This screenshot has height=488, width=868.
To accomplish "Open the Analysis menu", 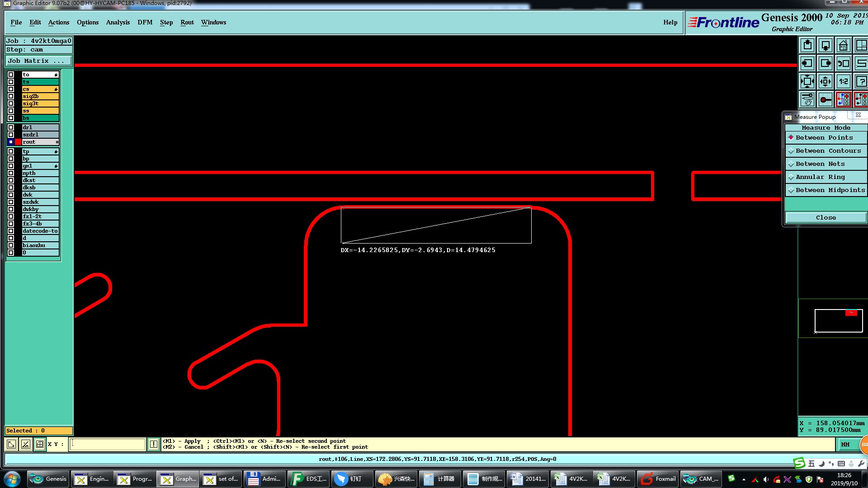I will tap(118, 23).
